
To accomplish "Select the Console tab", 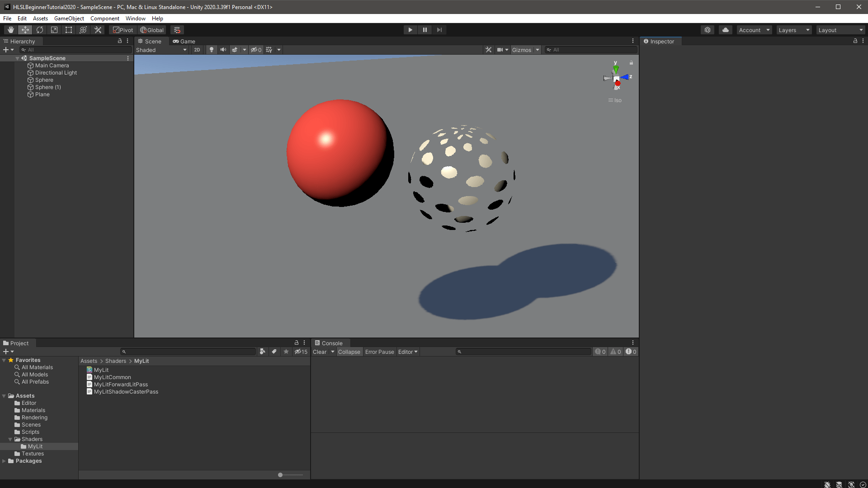I will coord(329,343).
